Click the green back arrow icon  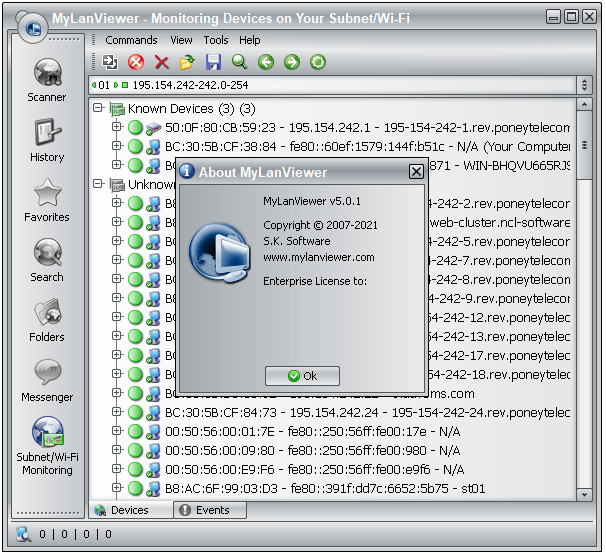pyautogui.click(x=266, y=62)
